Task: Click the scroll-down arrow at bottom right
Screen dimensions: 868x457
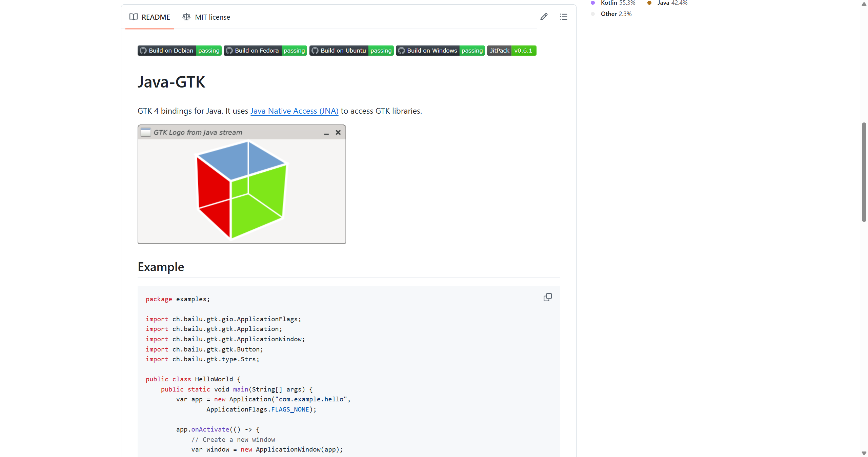Action: pos(864,453)
